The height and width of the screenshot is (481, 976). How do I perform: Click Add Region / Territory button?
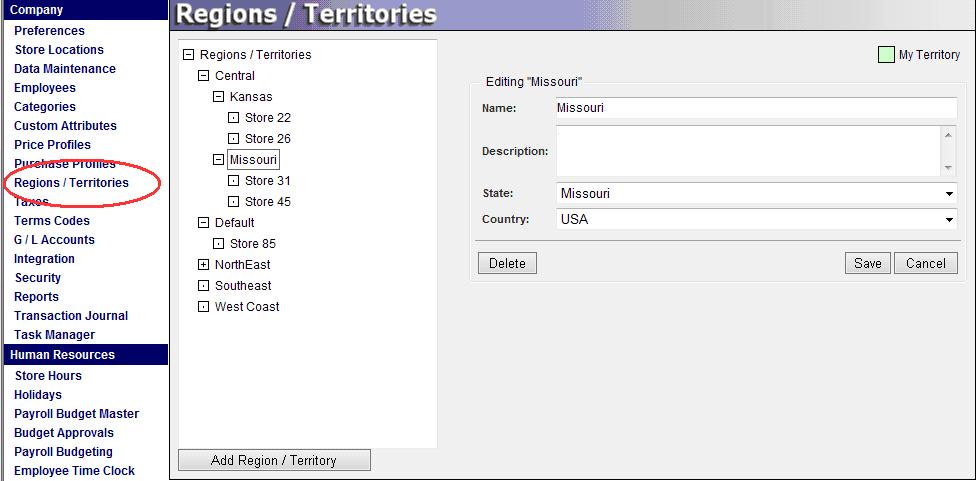(274, 460)
